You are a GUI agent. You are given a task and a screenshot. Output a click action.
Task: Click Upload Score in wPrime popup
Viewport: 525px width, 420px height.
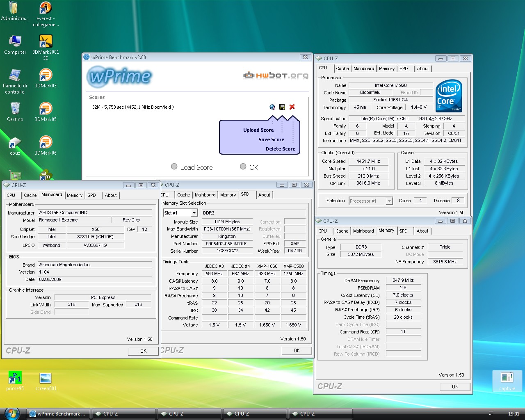click(x=258, y=130)
